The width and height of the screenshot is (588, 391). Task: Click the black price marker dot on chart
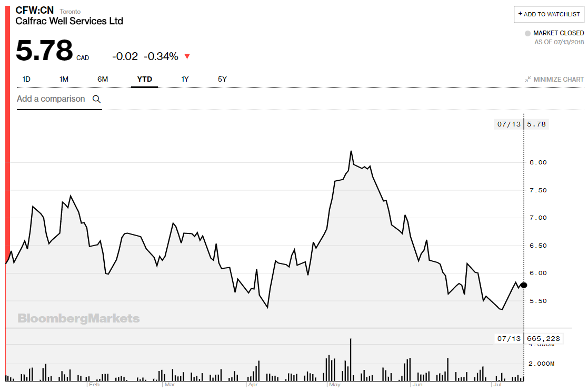click(x=523, y=285)
